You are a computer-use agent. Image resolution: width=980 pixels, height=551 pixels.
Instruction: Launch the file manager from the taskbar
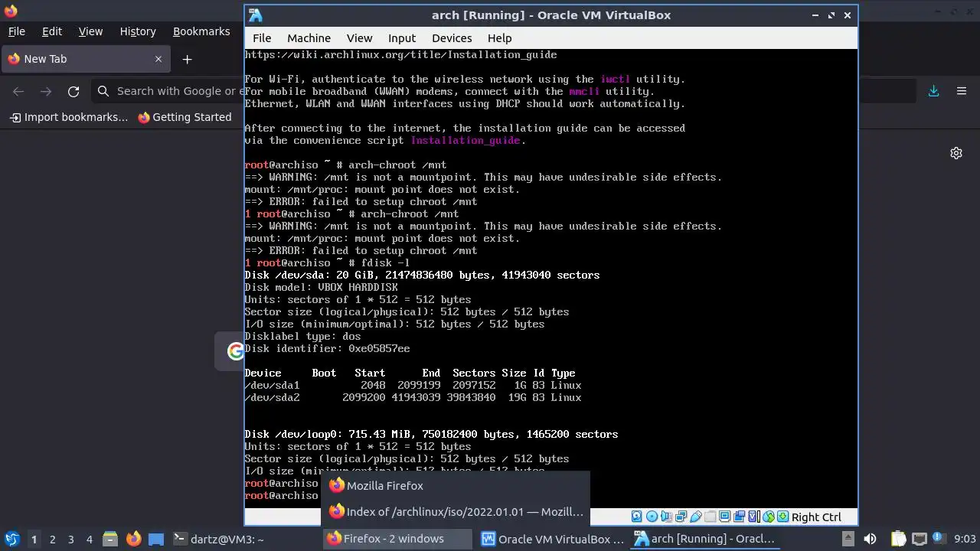tap(109, 539)
